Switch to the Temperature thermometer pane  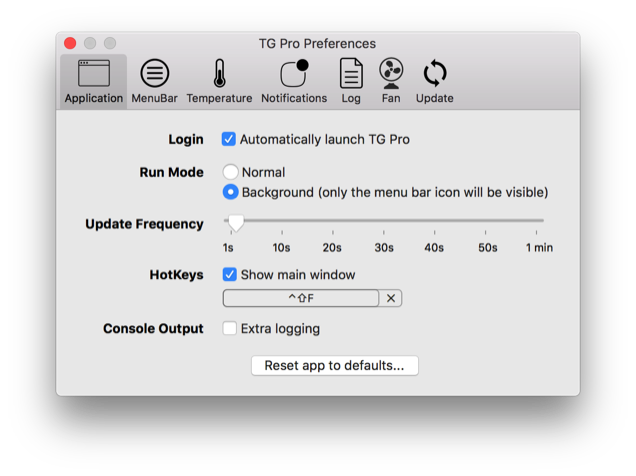coord(219,81)
